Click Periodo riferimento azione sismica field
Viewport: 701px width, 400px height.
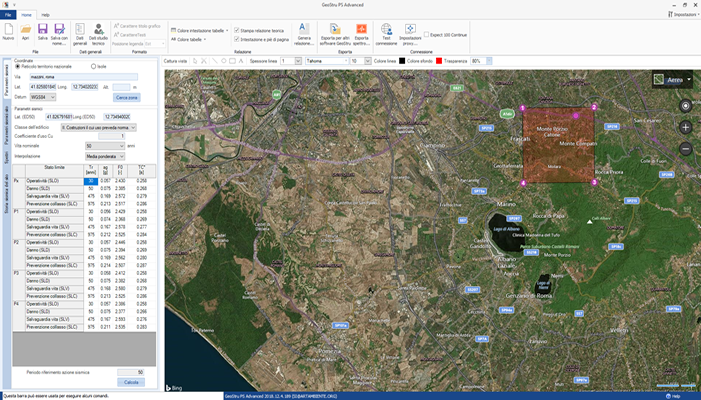pos(131,372)
